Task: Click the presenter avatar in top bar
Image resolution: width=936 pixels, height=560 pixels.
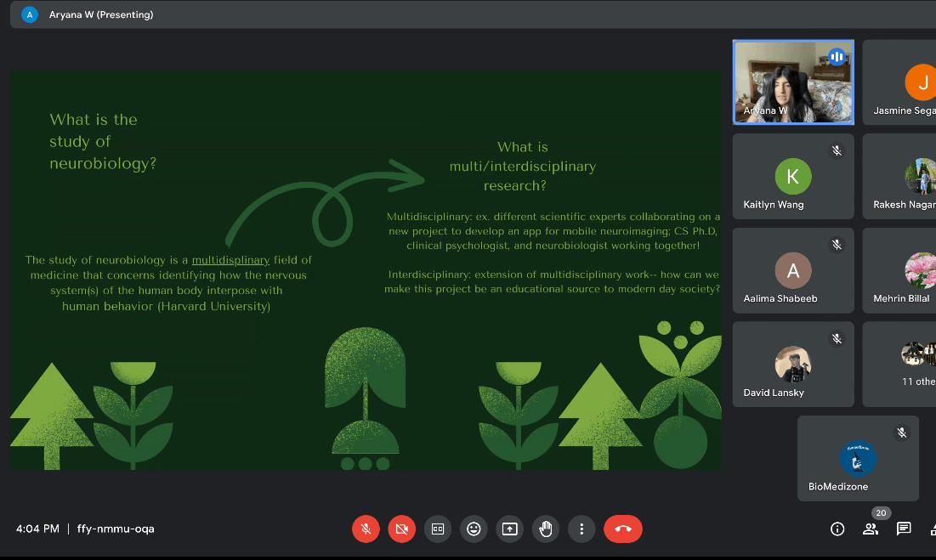Action: point(30,14)
